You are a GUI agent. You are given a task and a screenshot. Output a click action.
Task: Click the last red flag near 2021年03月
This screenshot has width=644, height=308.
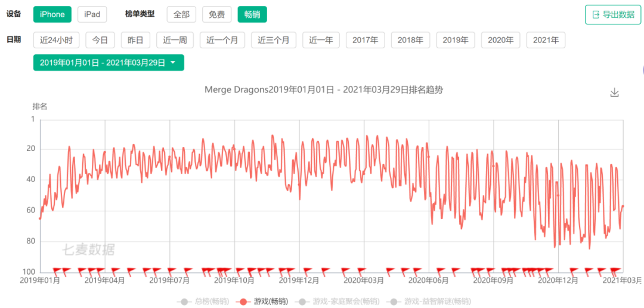pos(618,270)
